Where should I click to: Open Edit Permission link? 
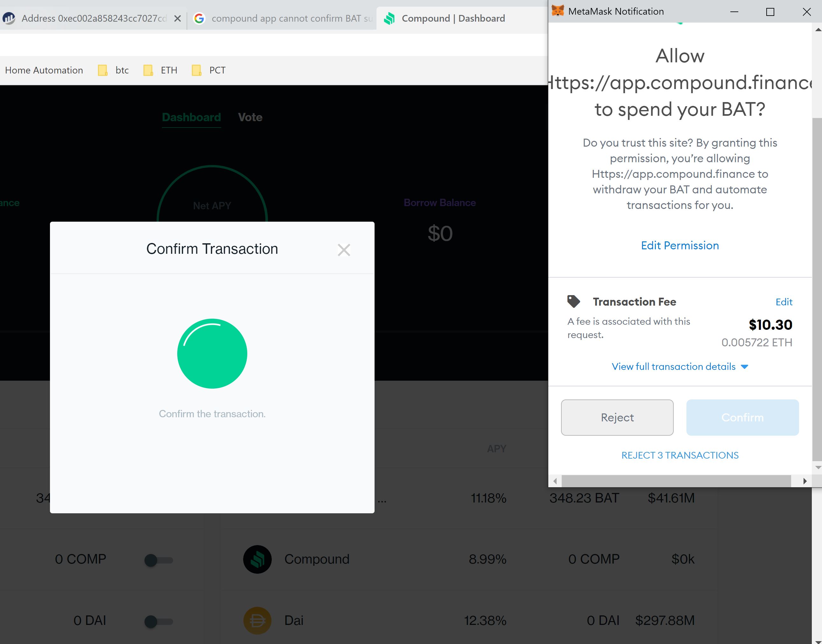tap(679, 246)
